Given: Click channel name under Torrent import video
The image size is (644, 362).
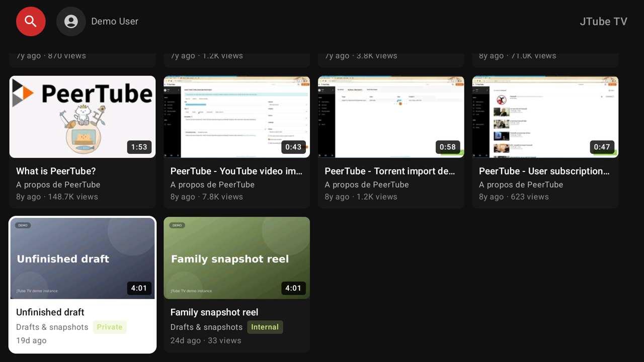Looking at the screenshot, I should click(367, 185).
